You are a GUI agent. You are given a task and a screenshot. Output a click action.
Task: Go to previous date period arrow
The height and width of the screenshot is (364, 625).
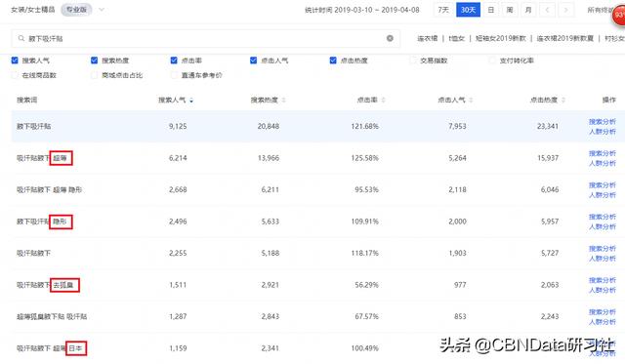click(x=547, y=10)
